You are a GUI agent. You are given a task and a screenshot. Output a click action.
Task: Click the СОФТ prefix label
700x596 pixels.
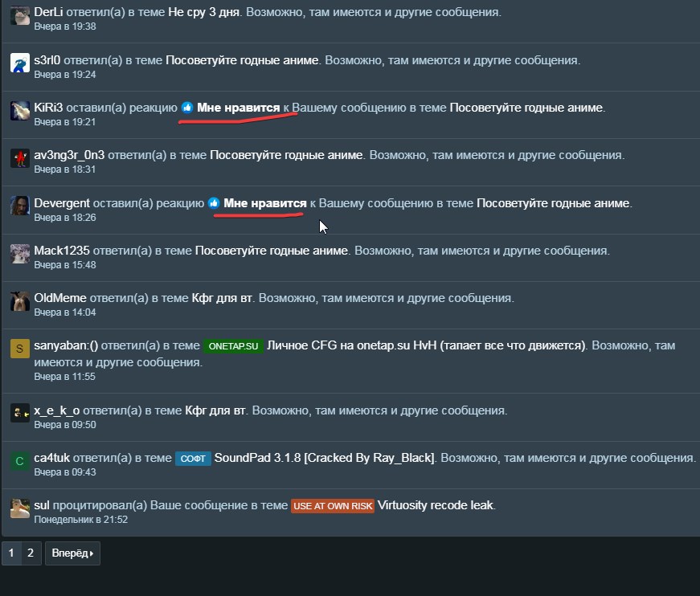point(193,459)
